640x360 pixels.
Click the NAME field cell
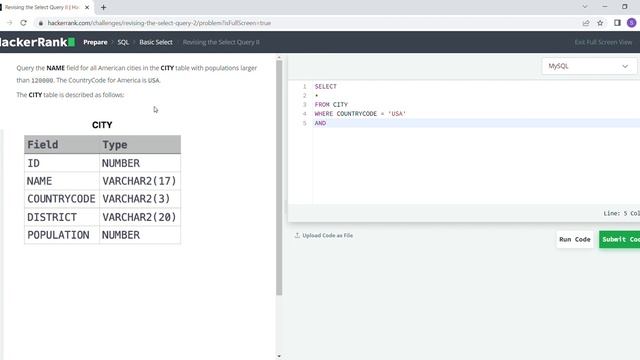(x=62, y=181)
